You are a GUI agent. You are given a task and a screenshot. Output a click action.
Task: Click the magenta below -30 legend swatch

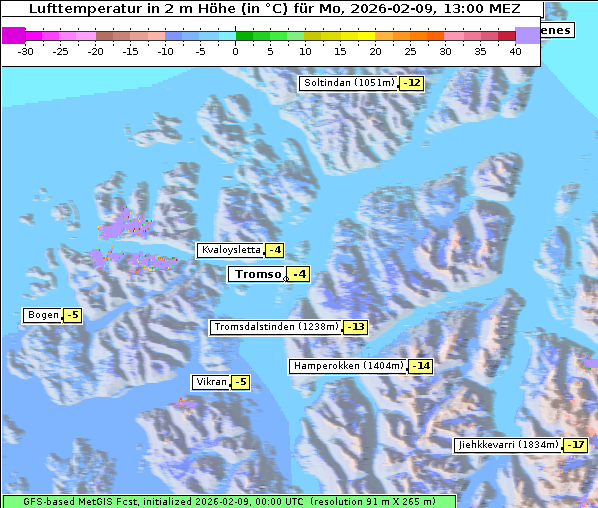pos(13,35)
